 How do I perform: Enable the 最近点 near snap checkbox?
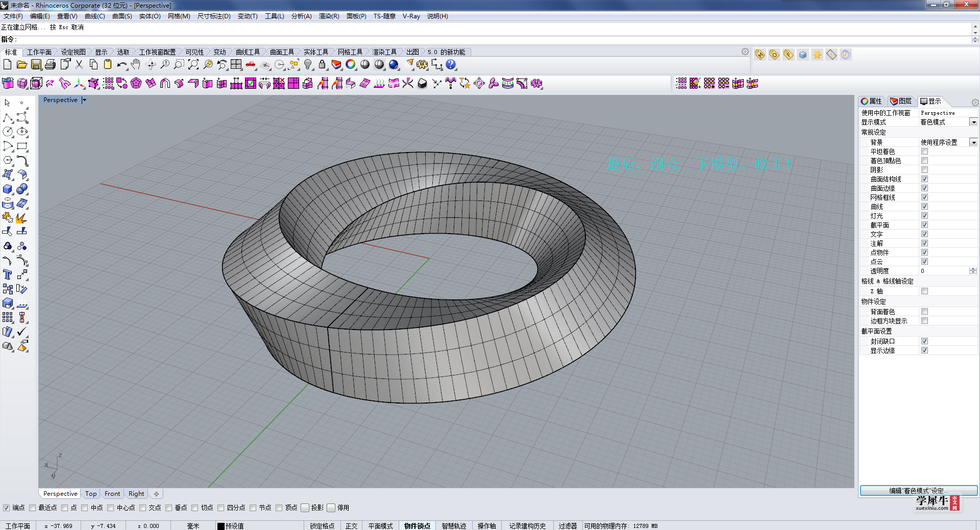coord(33,508)
